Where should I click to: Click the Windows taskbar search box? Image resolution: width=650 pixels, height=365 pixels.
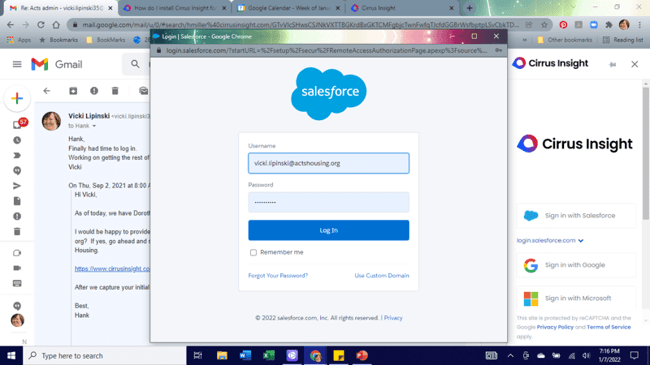tap(106, 355)
